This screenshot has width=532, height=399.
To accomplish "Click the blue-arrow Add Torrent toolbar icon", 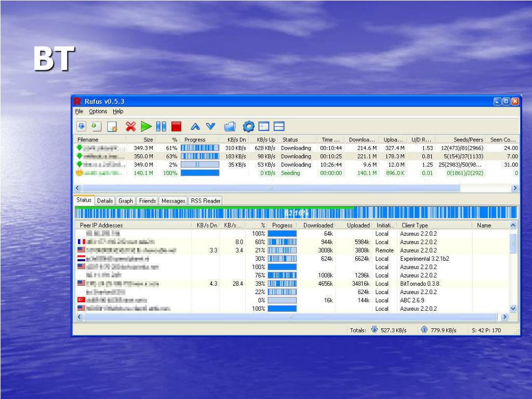I will [x=81, y=126].
